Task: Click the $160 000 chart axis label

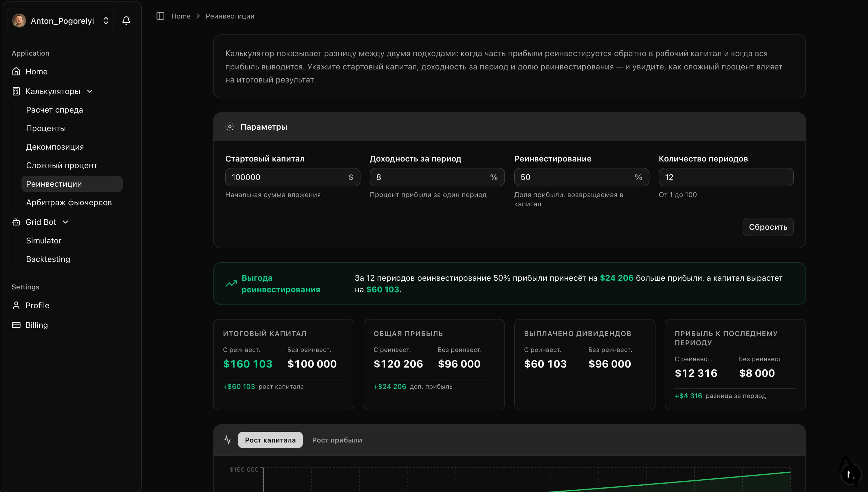Action: (x=244, y=469)
